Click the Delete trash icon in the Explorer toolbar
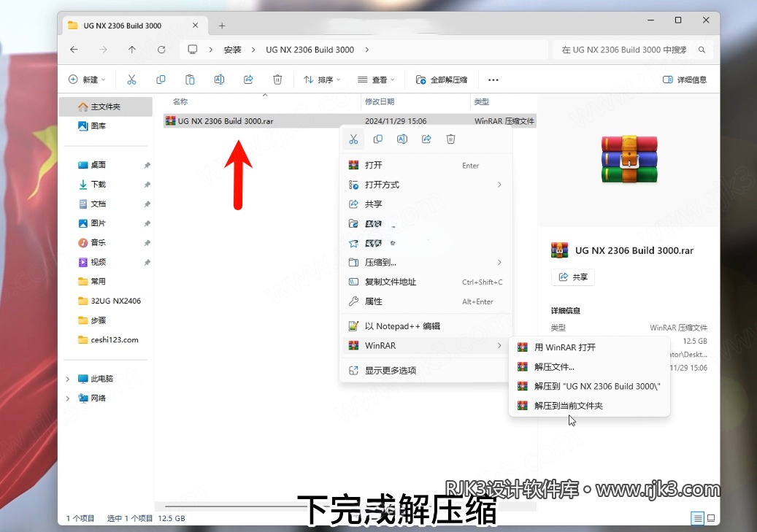Screen dimensions: 757x532 [x=277, y=80]
